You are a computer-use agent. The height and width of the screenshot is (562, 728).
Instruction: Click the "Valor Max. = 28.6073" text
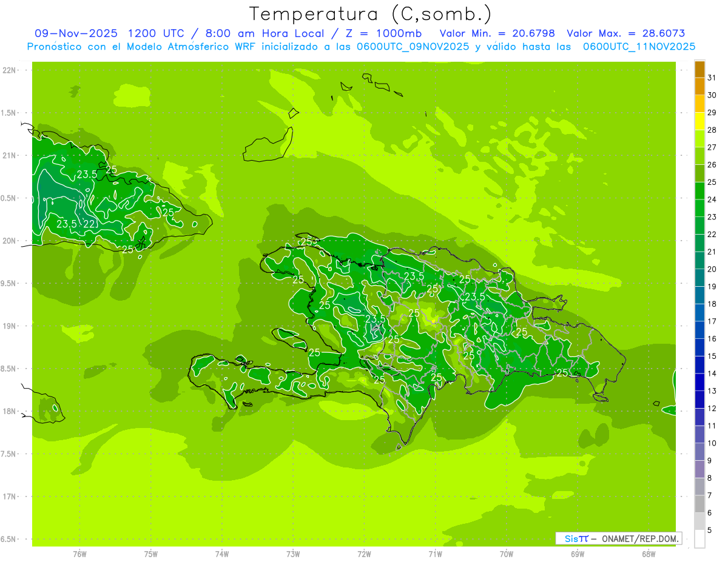click(625, 33)
